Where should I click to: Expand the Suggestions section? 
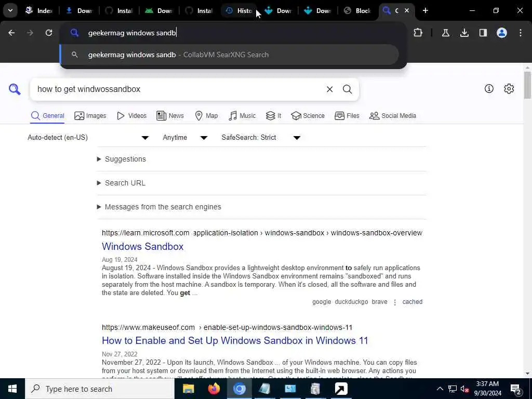pos(122,159)
